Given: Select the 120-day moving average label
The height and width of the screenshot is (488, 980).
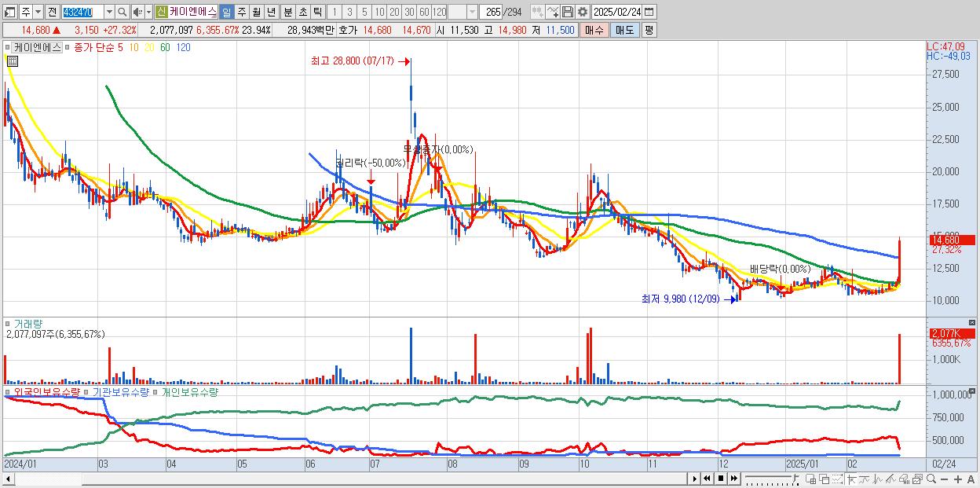Looking at the screenshot, I should pos(183,47).
